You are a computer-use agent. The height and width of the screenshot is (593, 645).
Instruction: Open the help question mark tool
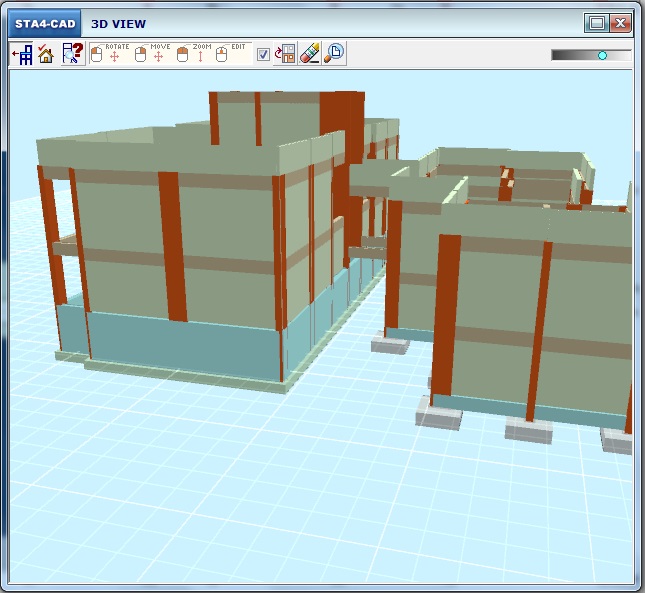click(72, 55)
